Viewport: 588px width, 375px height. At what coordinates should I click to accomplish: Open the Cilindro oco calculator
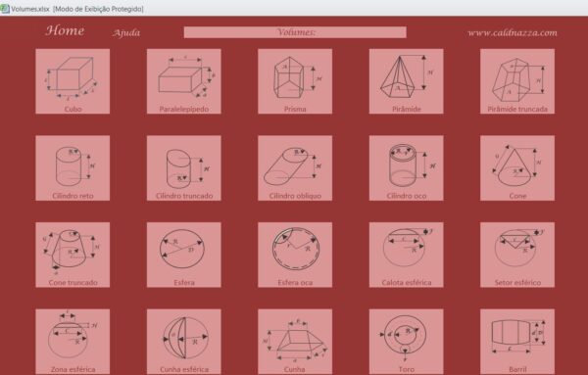pos(406,168)
